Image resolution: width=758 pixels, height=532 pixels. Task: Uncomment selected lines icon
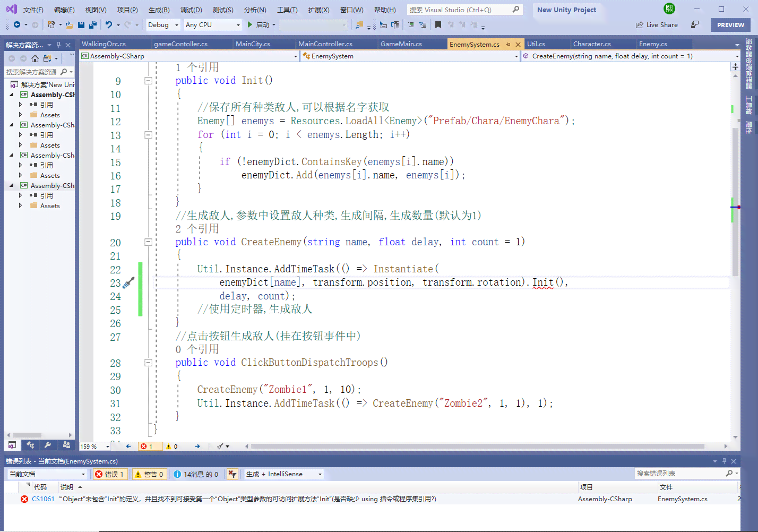point(423,24)
